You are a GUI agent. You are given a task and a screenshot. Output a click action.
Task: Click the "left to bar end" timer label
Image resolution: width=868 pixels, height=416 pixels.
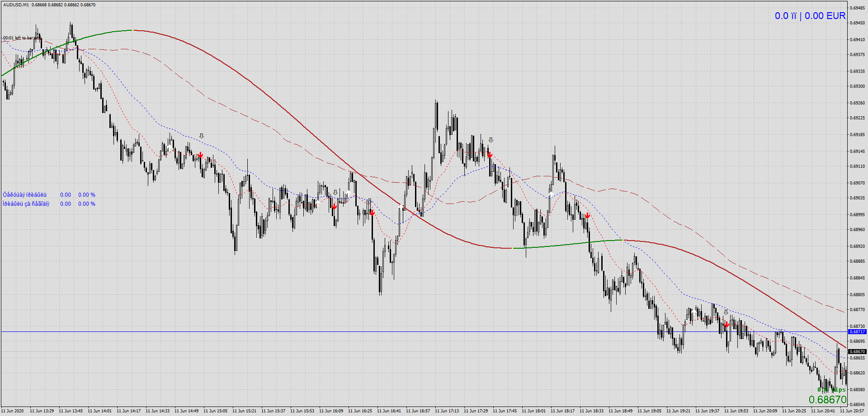point(22,38)
